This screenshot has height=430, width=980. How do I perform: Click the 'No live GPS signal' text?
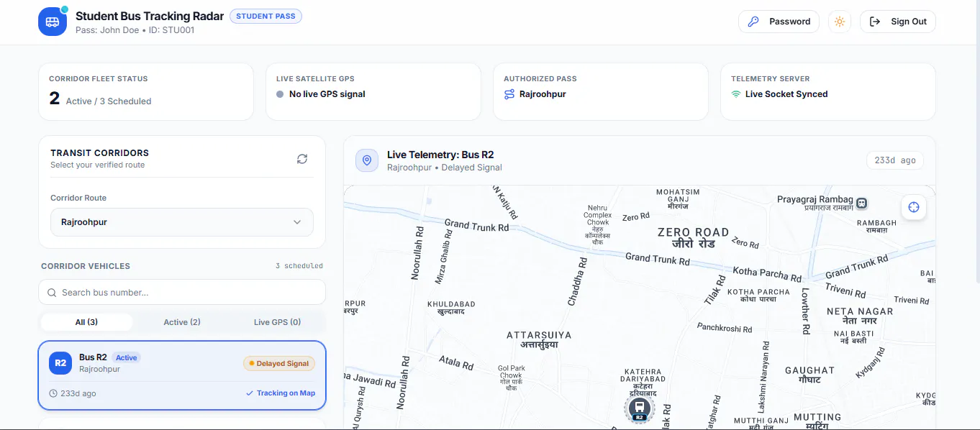pyautogui.click(x=327, y=94)
